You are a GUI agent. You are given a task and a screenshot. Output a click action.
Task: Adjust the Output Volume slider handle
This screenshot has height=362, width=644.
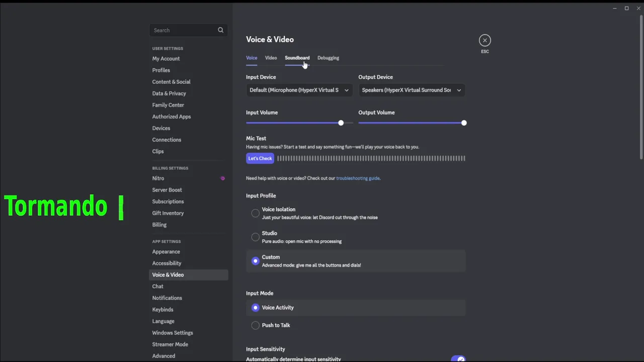(x=463, y=123)
